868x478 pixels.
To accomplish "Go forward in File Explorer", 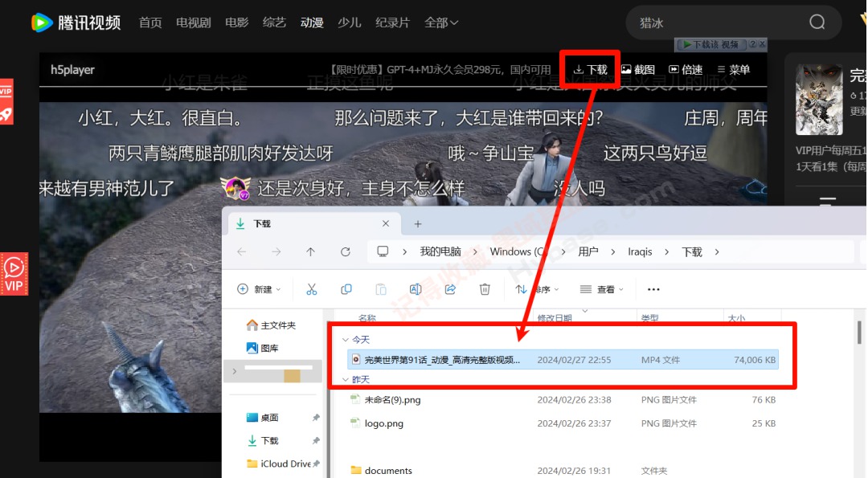I will [x=276, y=251].
